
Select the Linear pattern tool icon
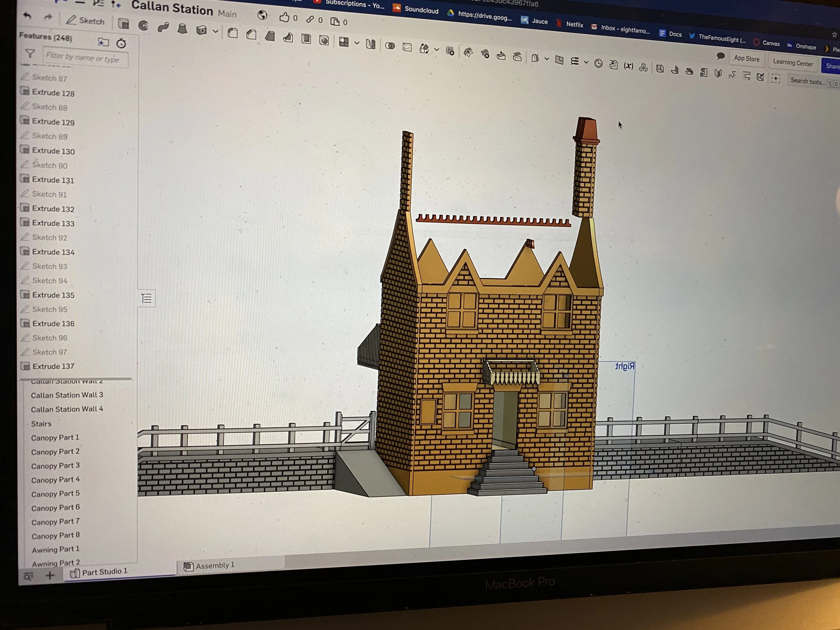click(x=344, y=42)
